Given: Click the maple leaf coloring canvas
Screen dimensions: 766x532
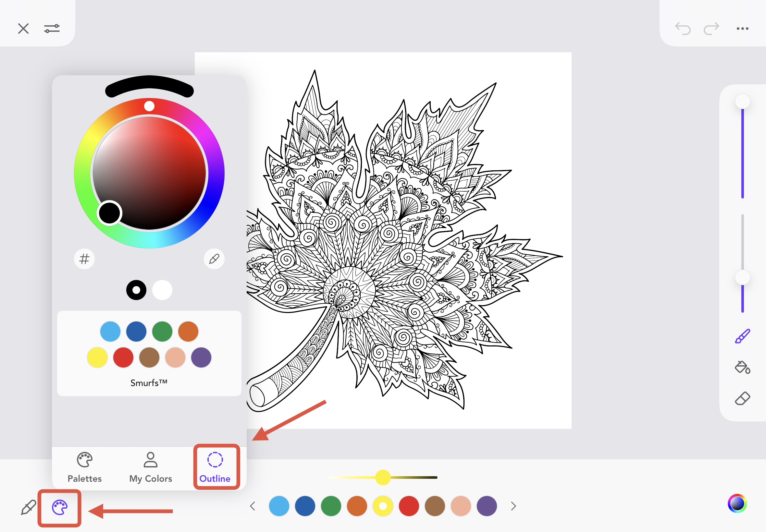Looking at the screenshot, I should click(x=383, y=240).
